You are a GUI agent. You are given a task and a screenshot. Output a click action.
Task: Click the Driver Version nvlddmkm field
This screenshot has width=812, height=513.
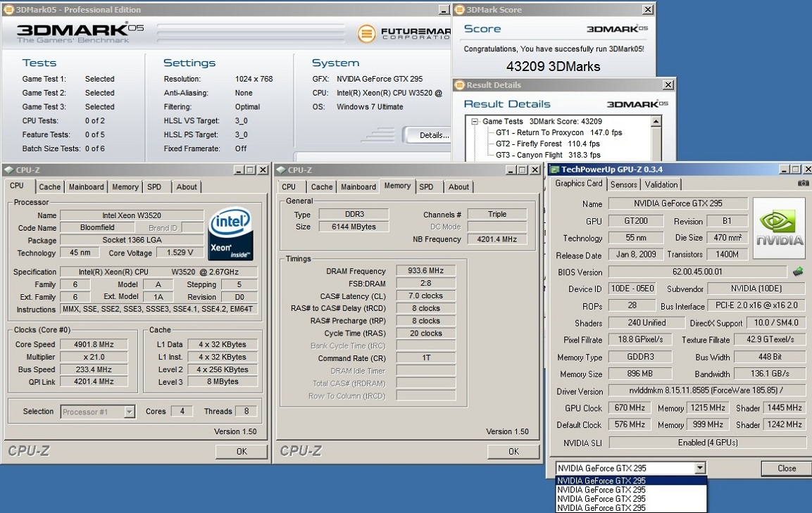tap(707, 391)
